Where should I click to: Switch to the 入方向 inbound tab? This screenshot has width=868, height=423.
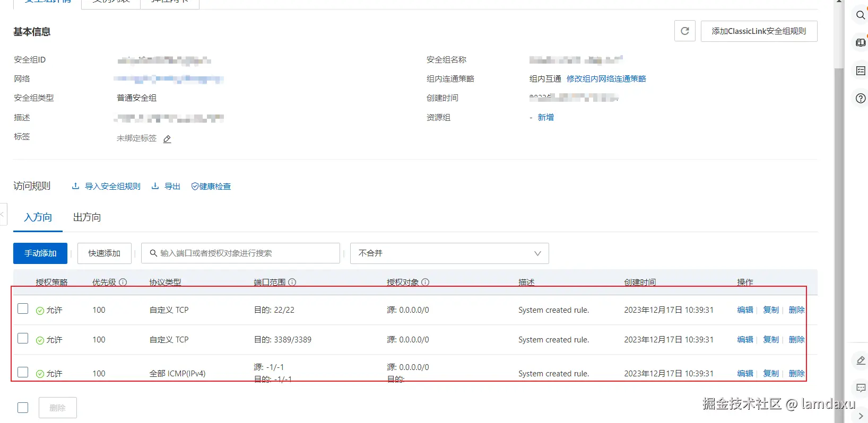pos(38,217)
